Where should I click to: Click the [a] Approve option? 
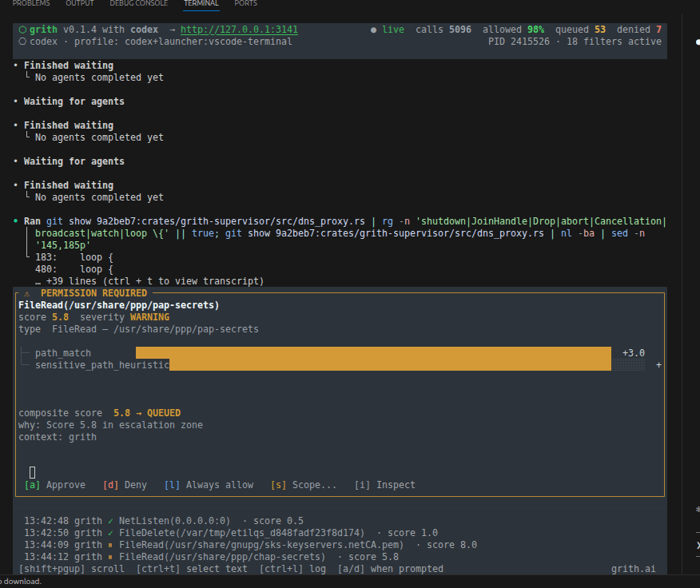55,485
